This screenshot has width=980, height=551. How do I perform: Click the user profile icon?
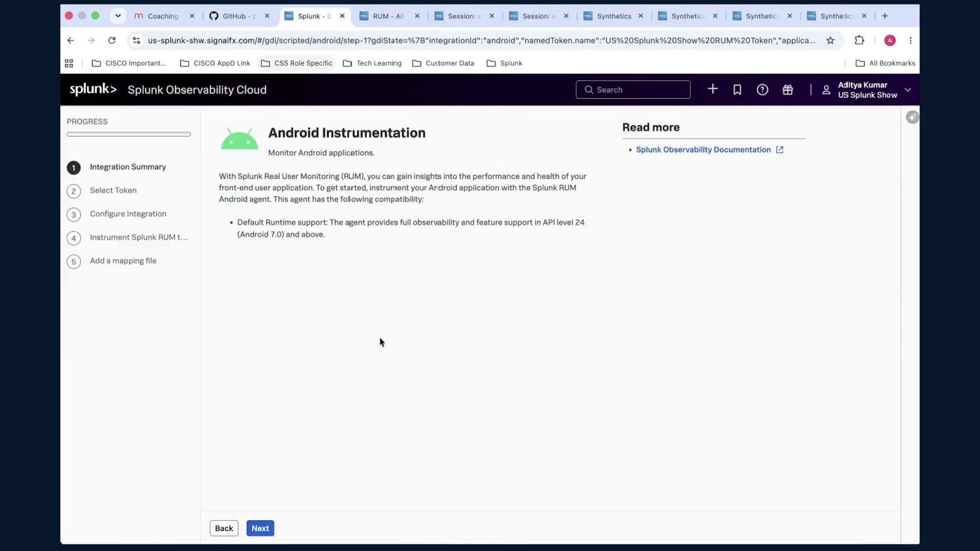tap(826, 90)
